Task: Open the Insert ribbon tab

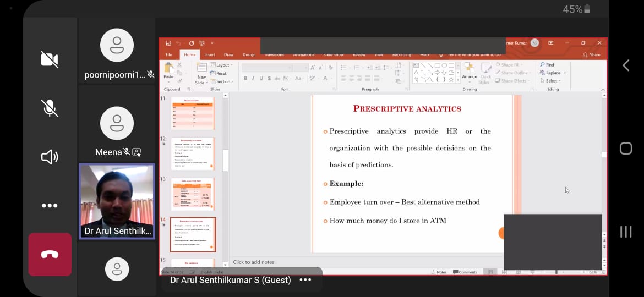Action: (210, 54)
